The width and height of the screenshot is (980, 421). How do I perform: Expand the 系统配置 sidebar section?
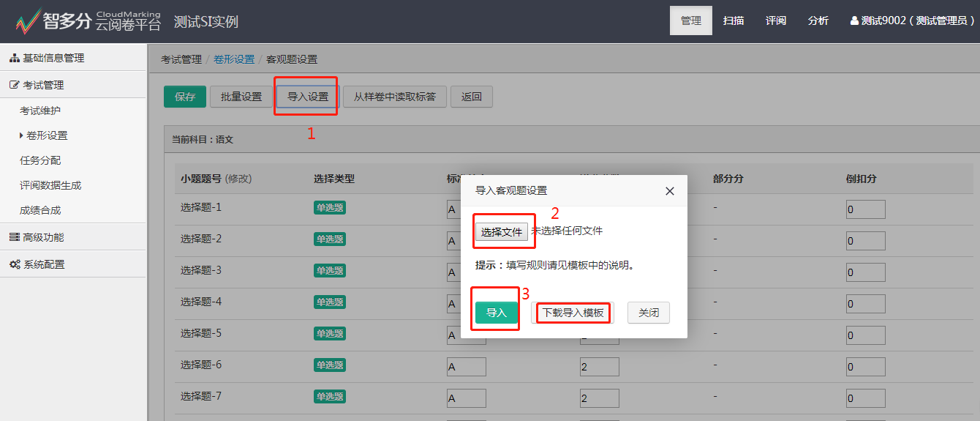73,264
